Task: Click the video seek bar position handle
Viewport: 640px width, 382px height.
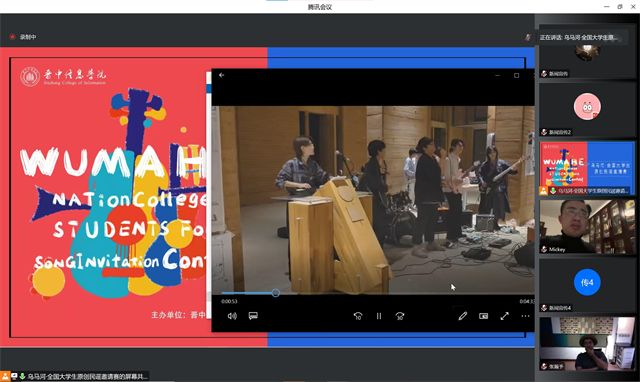Action: 276,293
